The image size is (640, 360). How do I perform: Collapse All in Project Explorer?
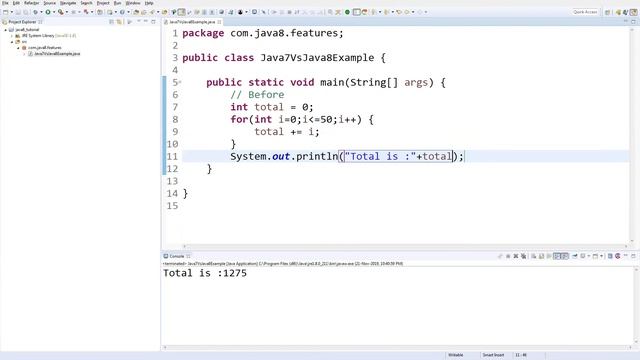coord(111,22)
